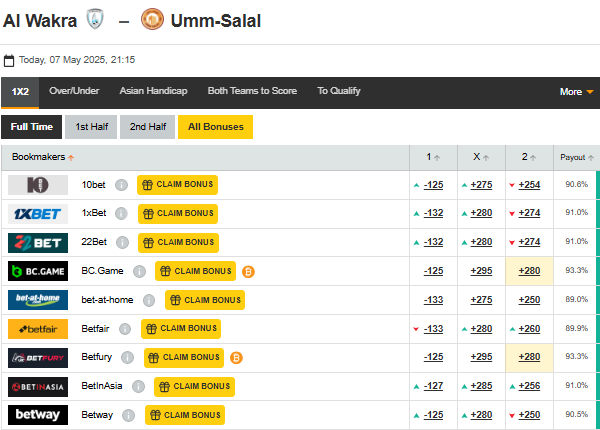
Task: Select the 1st Half filter
Action: pyautogui.click(x=91, y=127)
